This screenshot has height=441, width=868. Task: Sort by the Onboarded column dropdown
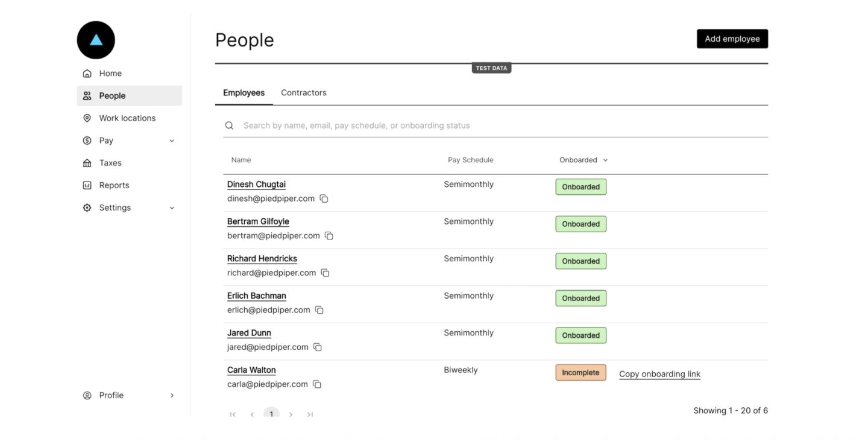click(583, 160)
